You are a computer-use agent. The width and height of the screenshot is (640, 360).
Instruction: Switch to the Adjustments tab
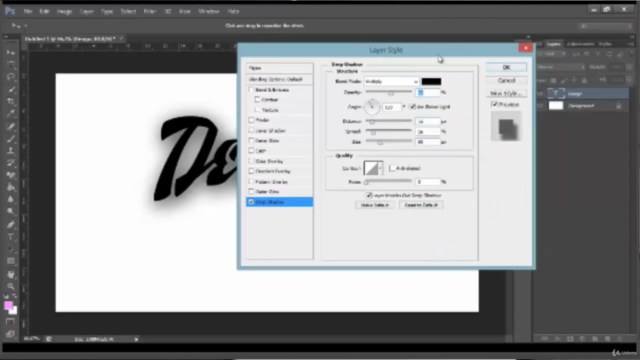click(x=580, y=44)
